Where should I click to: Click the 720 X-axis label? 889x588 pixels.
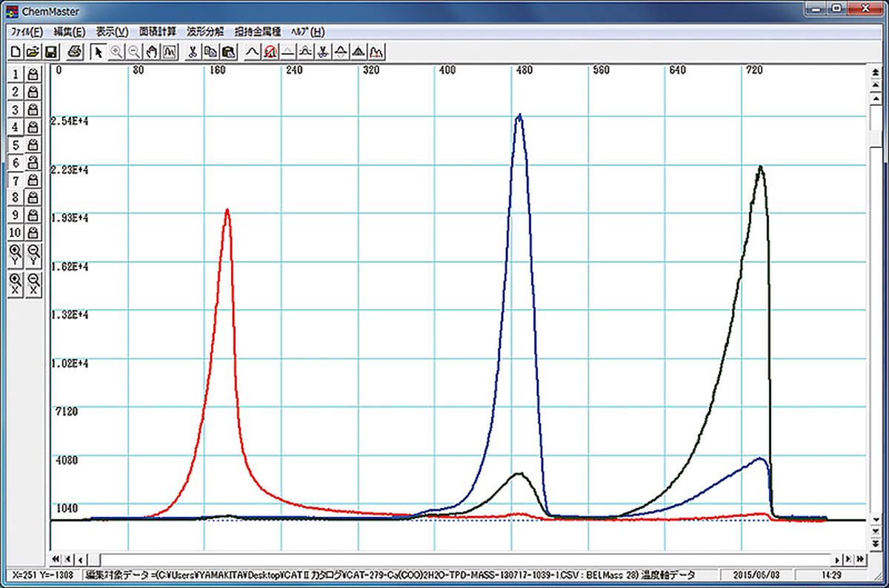[x=754, y=71]
